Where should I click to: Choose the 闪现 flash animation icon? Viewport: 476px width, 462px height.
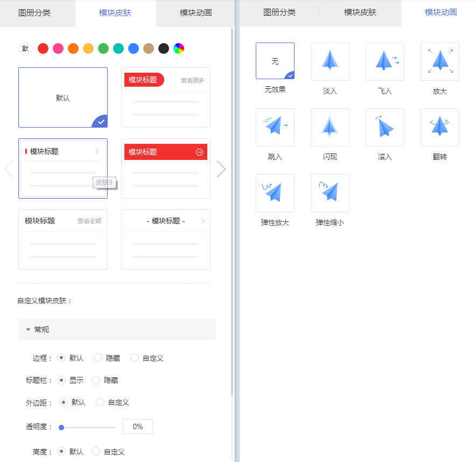330,127
